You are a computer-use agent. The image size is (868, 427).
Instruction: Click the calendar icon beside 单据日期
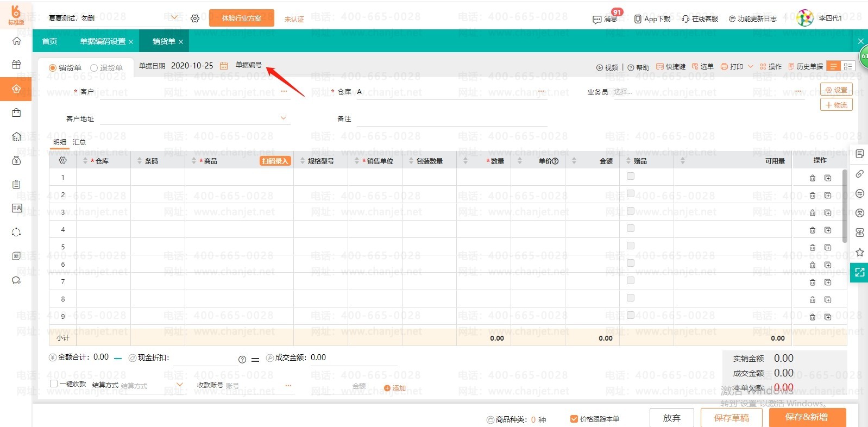tap(224, 66)
